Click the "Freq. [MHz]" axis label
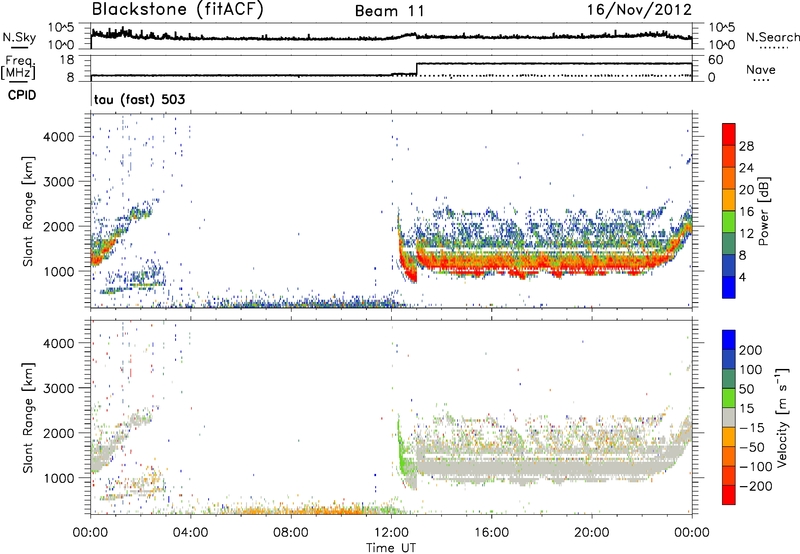The width and height of the screenshot is (800, 554). [19, 68]
